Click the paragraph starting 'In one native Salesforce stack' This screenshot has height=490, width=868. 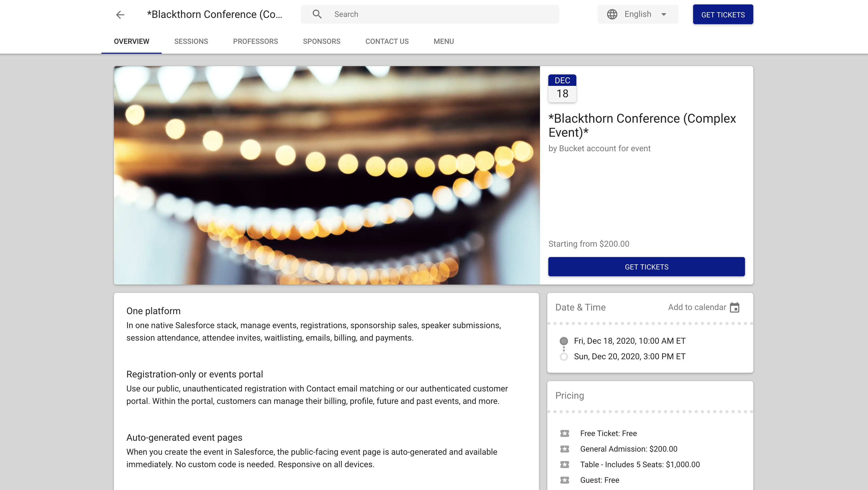point(313,332)
